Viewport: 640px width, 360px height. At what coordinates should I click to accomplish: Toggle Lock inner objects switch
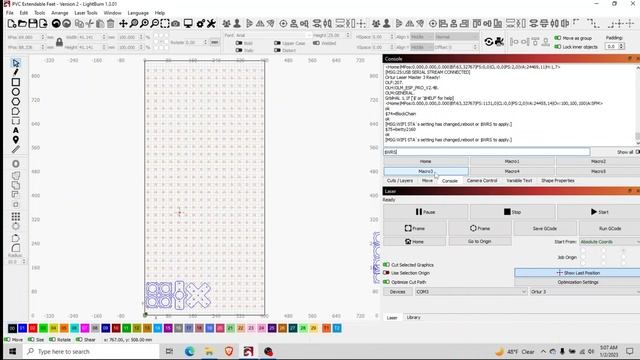point(558,47)
